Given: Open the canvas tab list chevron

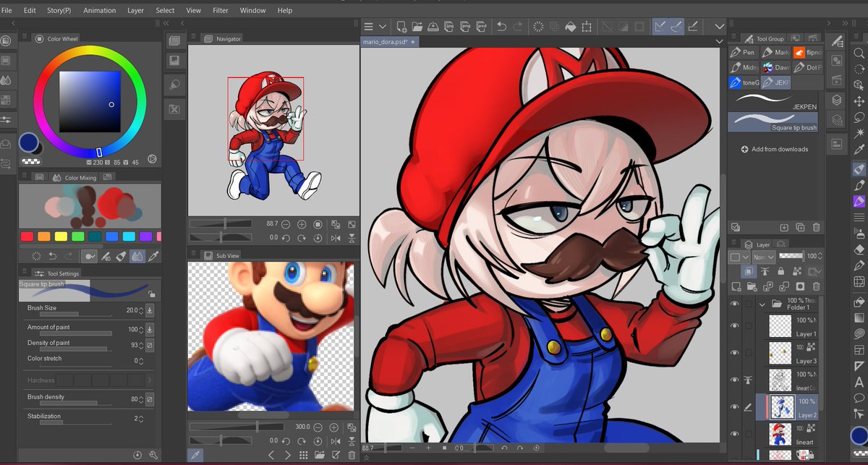Looking at the screenshot, I should click(718, 42).
